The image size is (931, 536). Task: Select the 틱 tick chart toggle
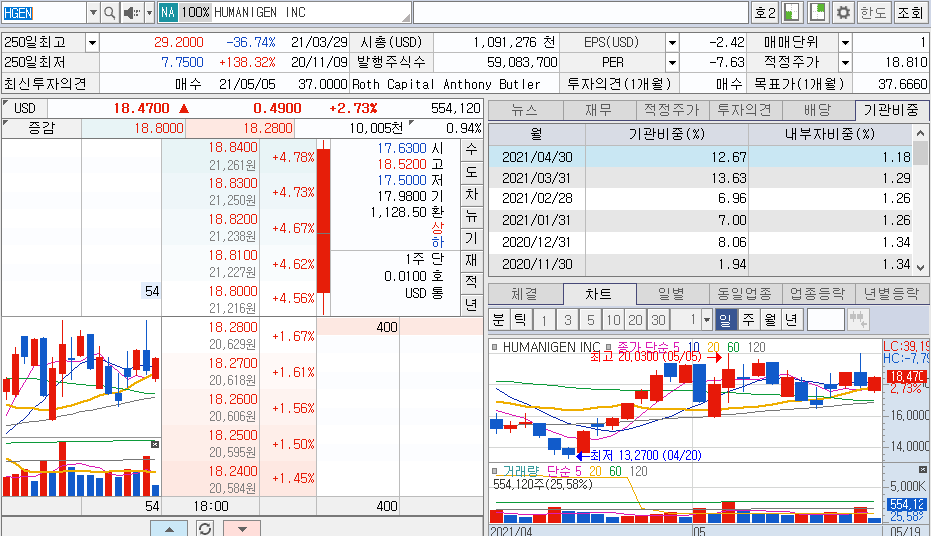(x=520, y=320)
